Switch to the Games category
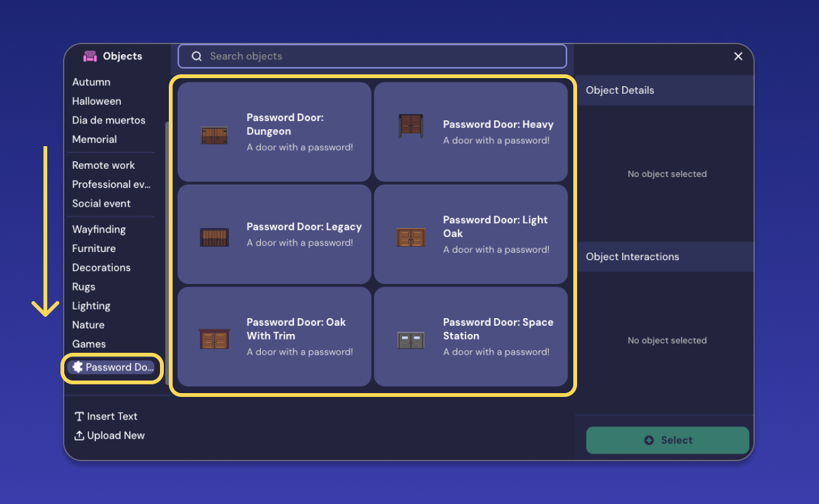 88,343
